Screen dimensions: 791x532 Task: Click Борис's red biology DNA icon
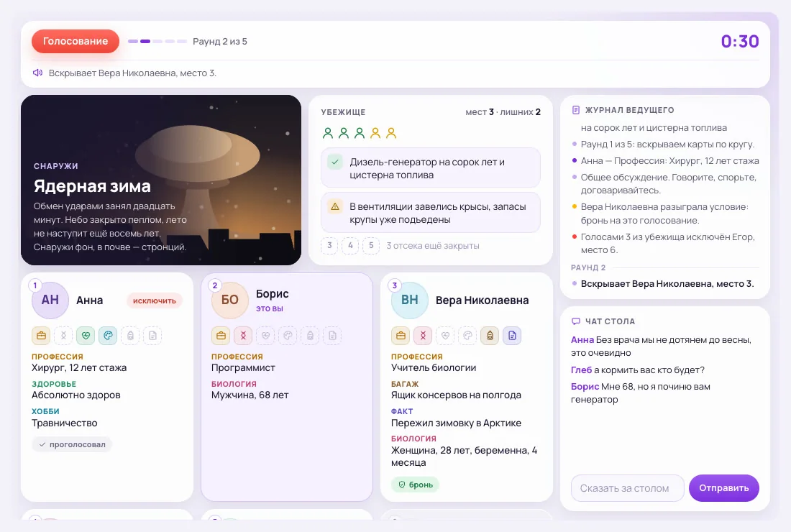click(243, 335)
